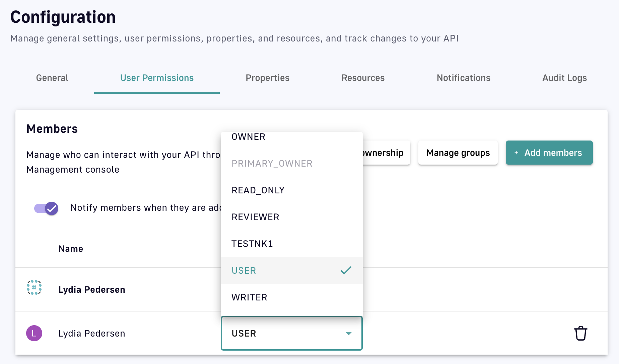Choose READ_ONLY role option
619x364 pixels.
click(258, 190)
